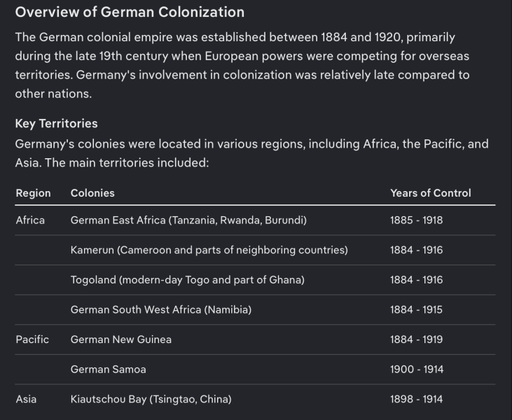512x420 pixels.
Task: Click the German South West Africa cell
Action: click(161, 309)
